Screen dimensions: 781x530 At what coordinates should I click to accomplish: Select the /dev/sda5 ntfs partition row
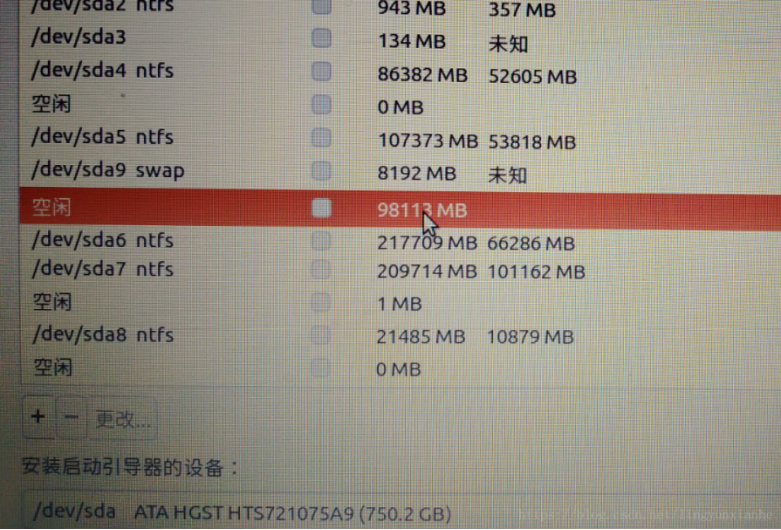click(x=400, y=138)
